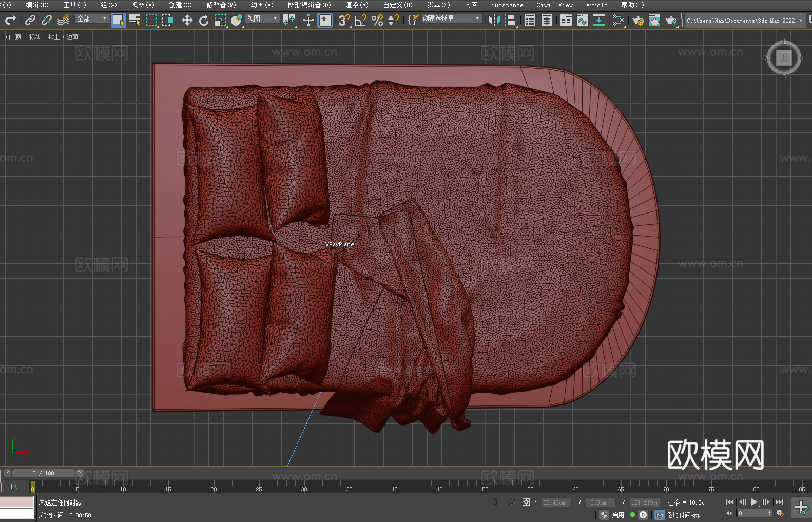The image size is (812, 522).
Task: Open the 视图 reference coordinate dropdown
Action: point(262,18)
